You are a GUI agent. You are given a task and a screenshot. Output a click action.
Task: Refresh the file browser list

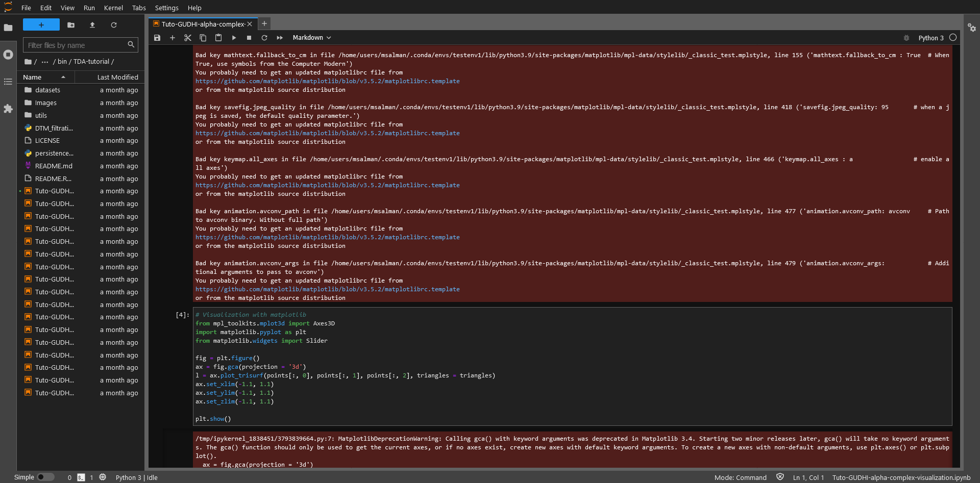coord(114,25)
